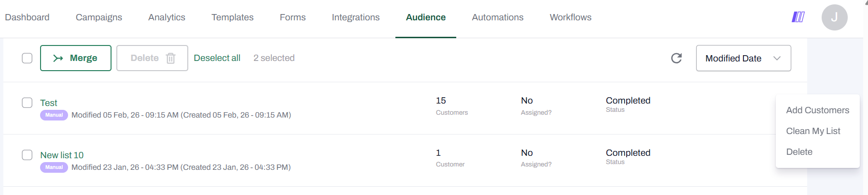Toggle the select-all checkbox
This screenshot has width=868, height=195.
point(27,58)
